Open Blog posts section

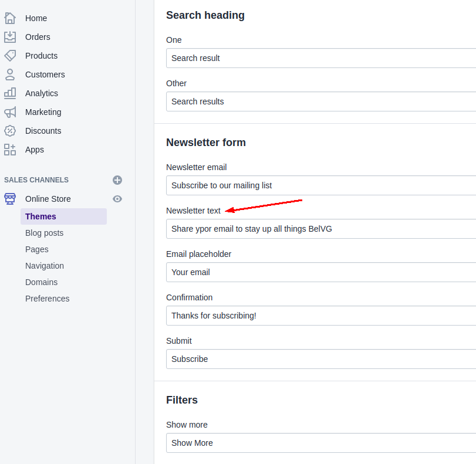click(x=44, y=233)
